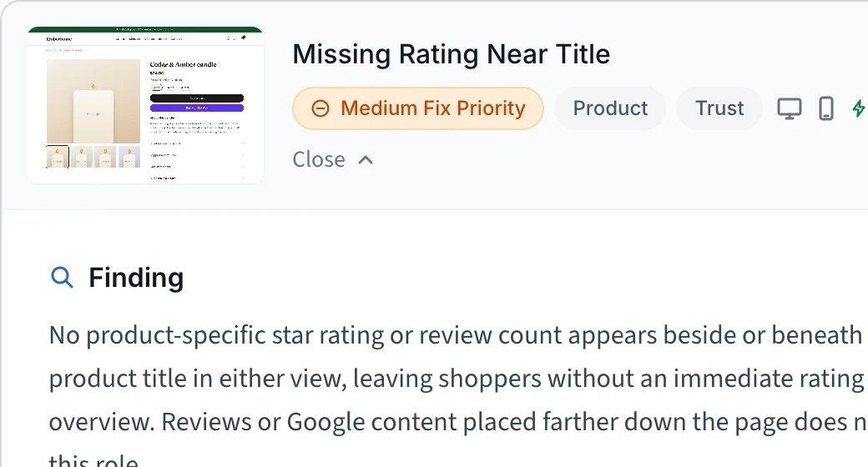Click the minus-circle icon in priority badge

pyautogui.click(x=320, y=108)
